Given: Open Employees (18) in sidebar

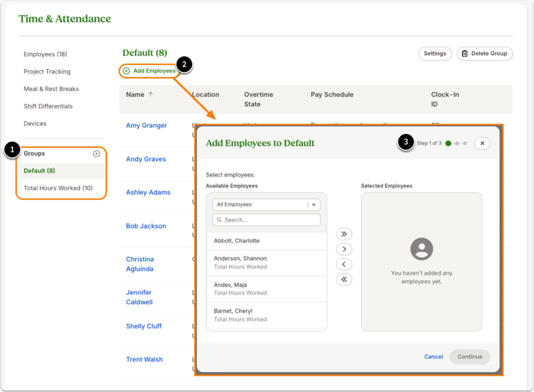Looking at the screenshot, I should 46,54.
